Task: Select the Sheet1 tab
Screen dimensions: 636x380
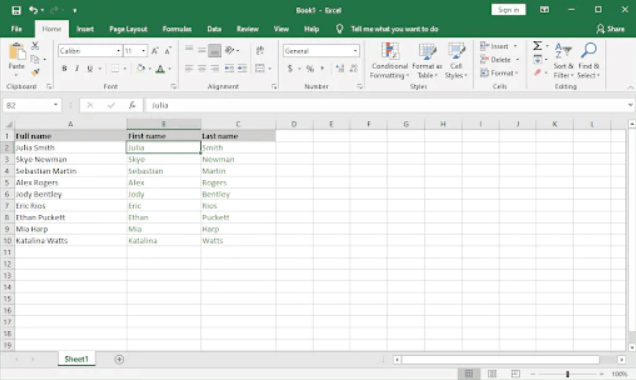Action: pos(76,359)
